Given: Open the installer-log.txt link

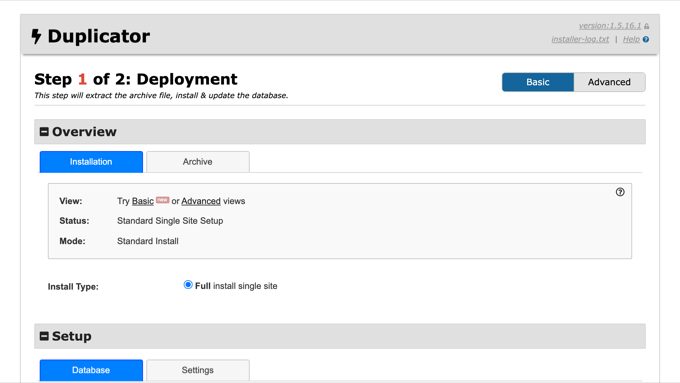Looking at the screenshot, I should click(x=580, y=39).
